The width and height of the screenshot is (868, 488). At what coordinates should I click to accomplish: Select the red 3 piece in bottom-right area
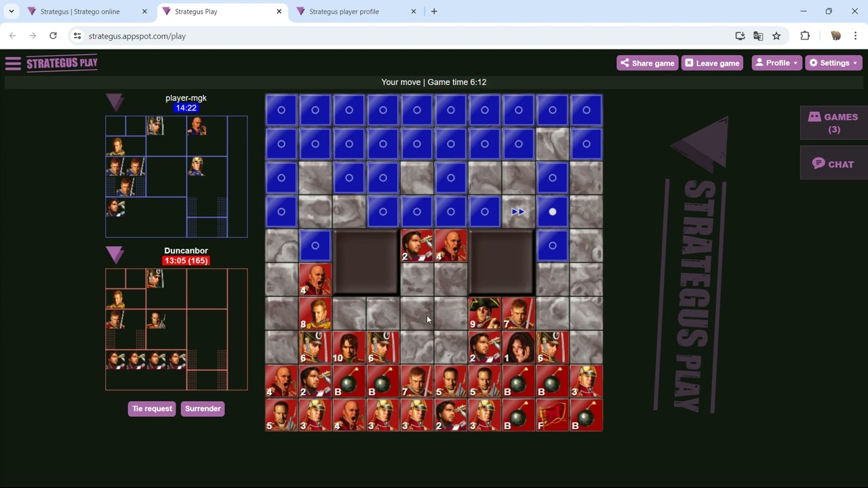point(586,381)
